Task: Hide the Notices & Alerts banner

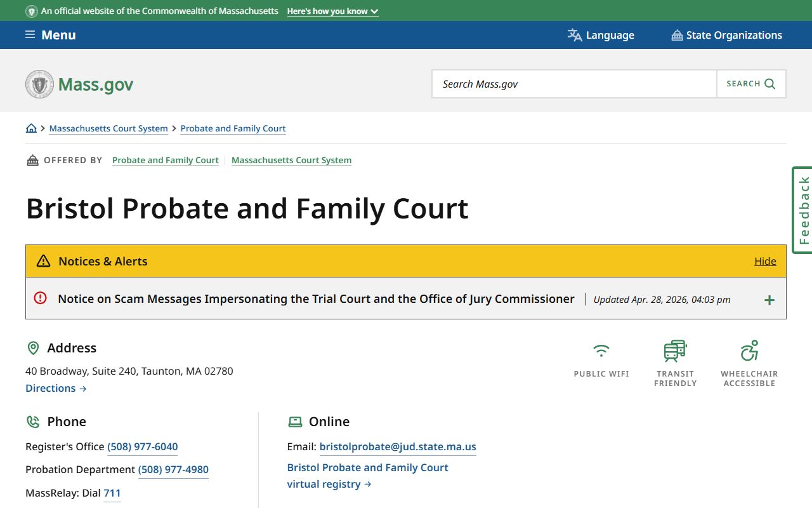Action: [x=765, y=261]
